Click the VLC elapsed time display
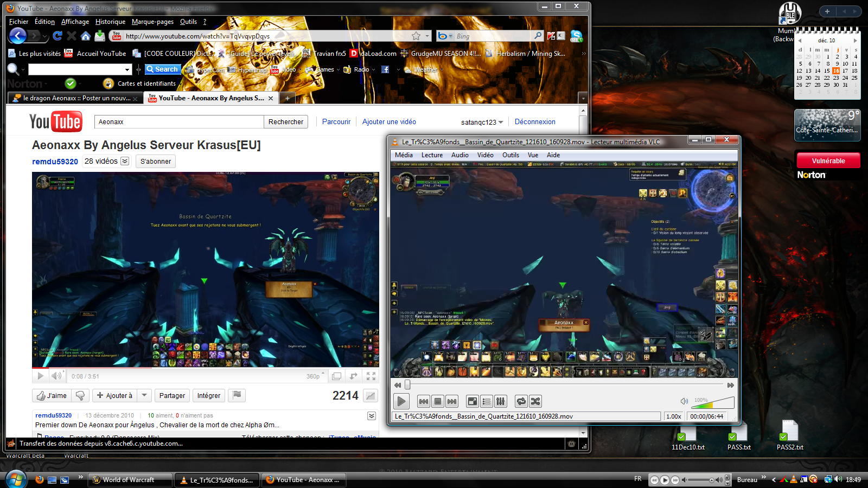This screenshot has height=488, width=868. (707, 416)
